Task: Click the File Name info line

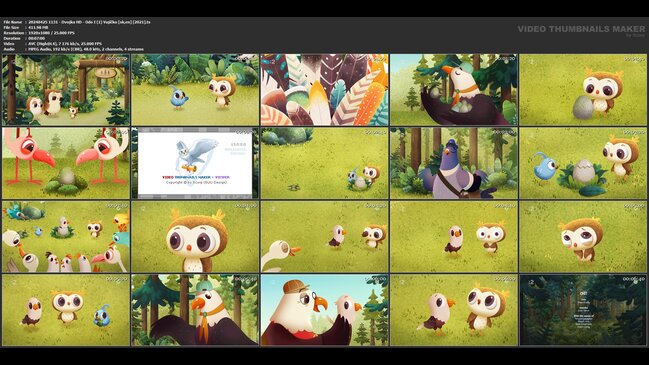Action: pos(77,22)
